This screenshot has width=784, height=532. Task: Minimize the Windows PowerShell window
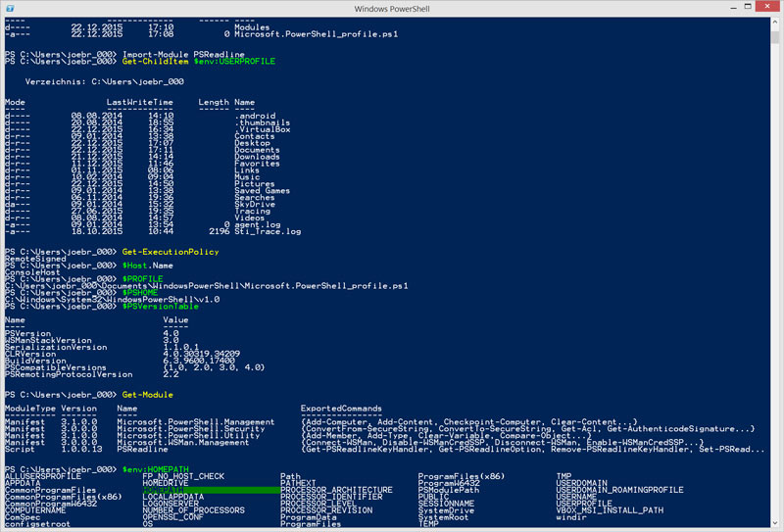pyautogui.click(x=733, y=8)
